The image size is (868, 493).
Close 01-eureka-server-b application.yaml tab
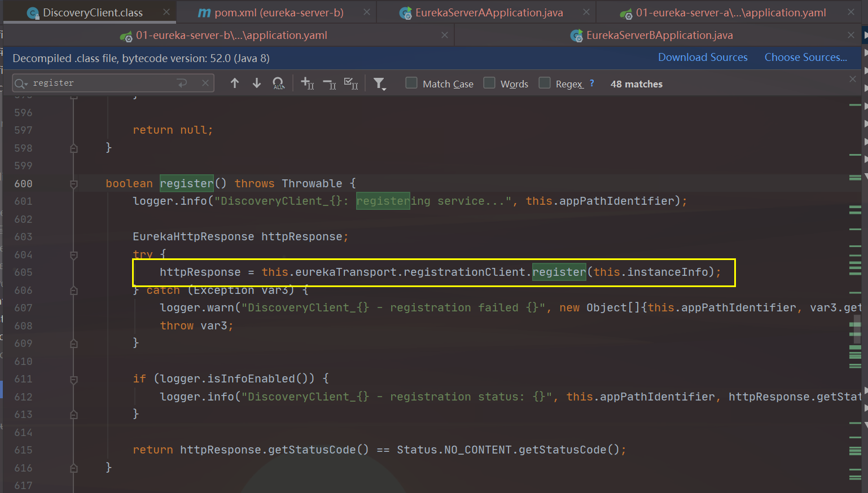[445, 35]
